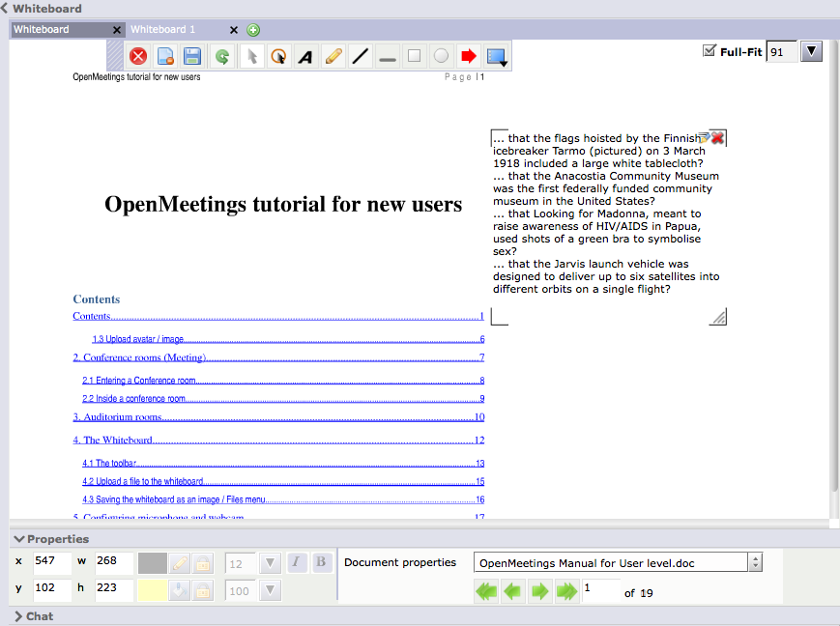Viewport: 840px width, 626px height.
Task: Open document selector dropdown
Action: (756, 562)
